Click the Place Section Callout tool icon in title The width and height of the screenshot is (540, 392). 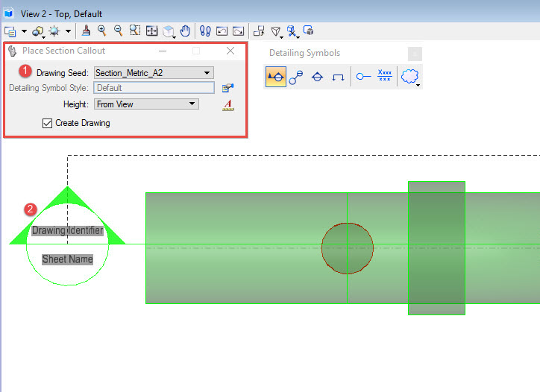click(13, 51)
